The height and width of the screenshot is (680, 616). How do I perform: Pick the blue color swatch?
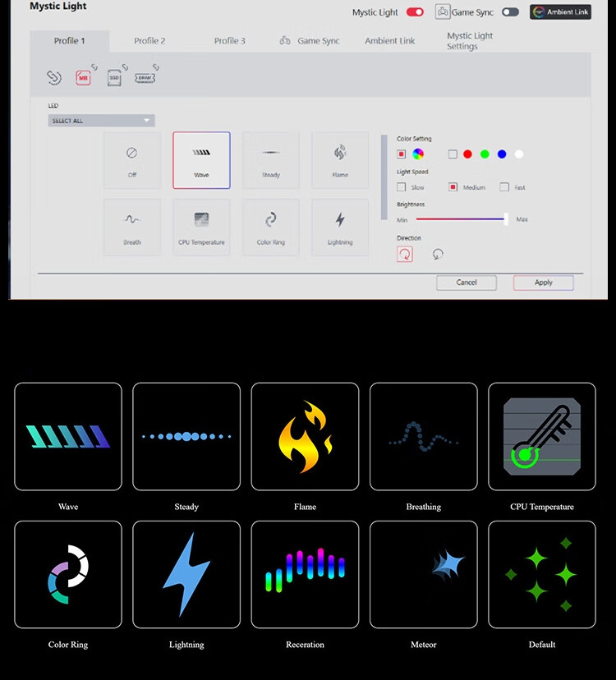coord(502,154)
